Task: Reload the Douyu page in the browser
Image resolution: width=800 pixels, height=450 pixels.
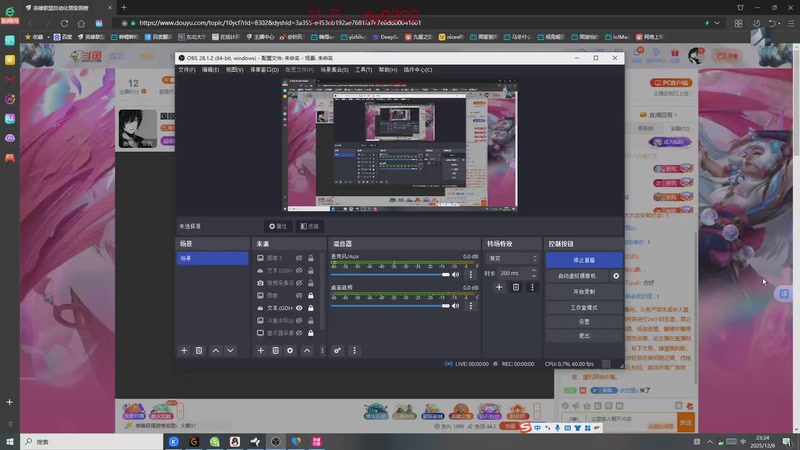Action: coord(64,23)
